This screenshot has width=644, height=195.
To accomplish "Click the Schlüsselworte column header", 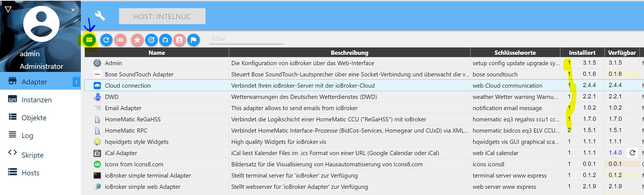I will 515,53.
